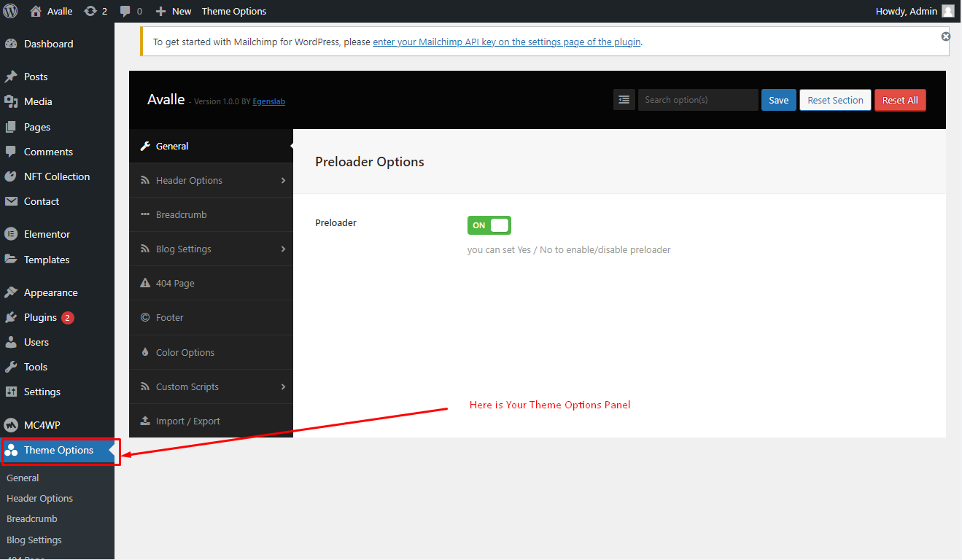
Task: Open the updates icon showing 2
Action: point(90,11)
